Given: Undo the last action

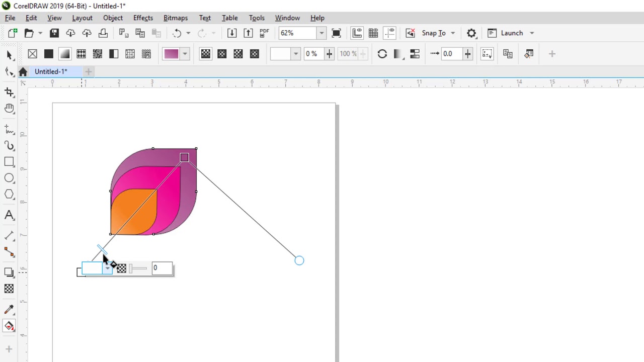Looking at the screenshot, I should tap(177, 33).
